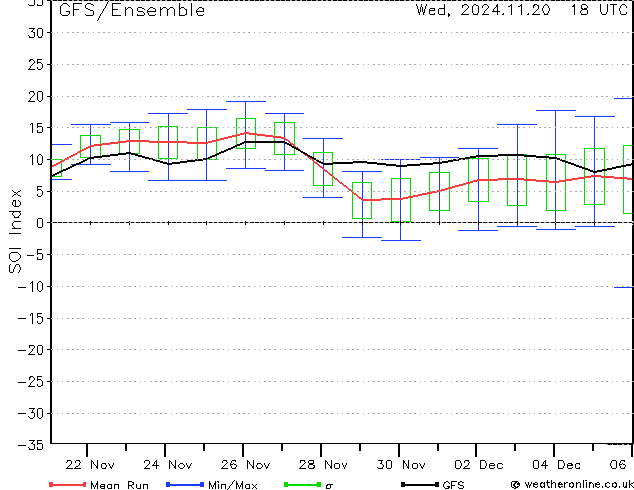Click the red 'Mean Run' legend line
Screen dimensions: 634x490
pyautogui.click(x=68, y=484)
